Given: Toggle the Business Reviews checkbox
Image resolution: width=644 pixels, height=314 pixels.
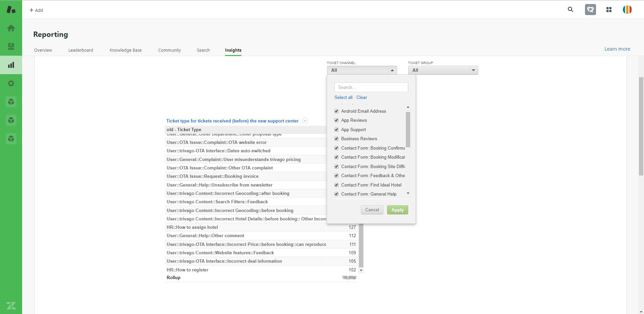Looking at the screenshot, I should click(x=336, y=139).
